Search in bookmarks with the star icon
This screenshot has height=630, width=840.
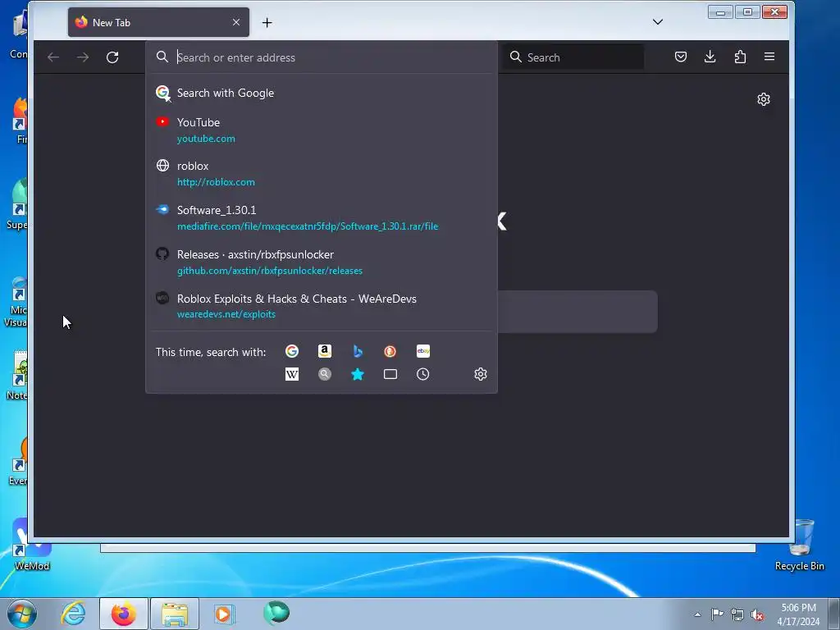tap(358, 374)
